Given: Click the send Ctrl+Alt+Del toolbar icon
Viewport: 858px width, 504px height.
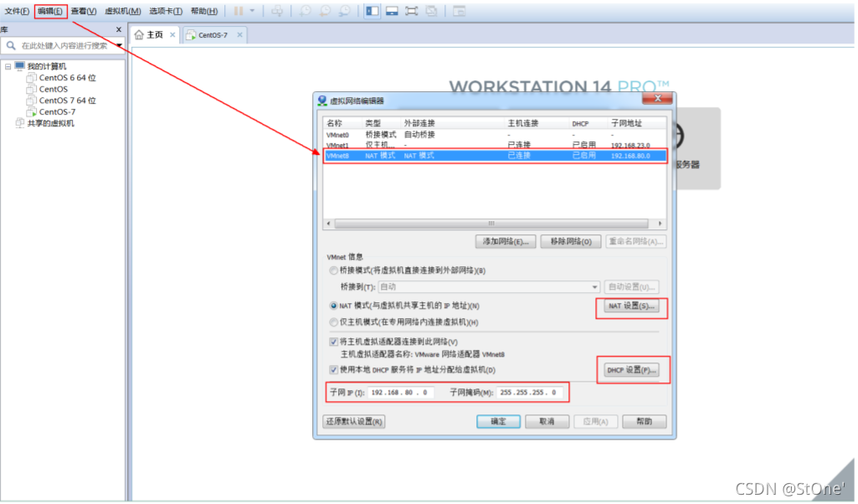Looking at the screenshot, I should [277, 11].
